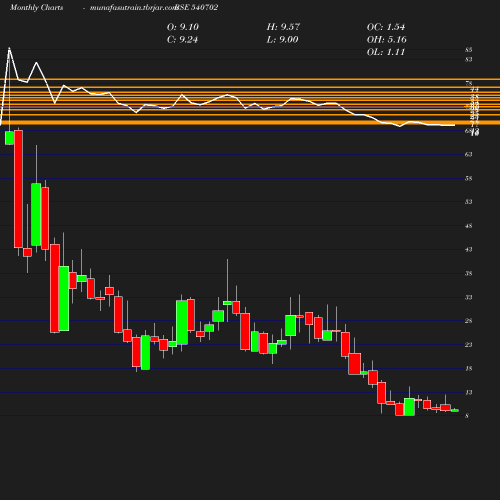
Task: Select the low value "L: 9.00"
Action: coord(282,40)
